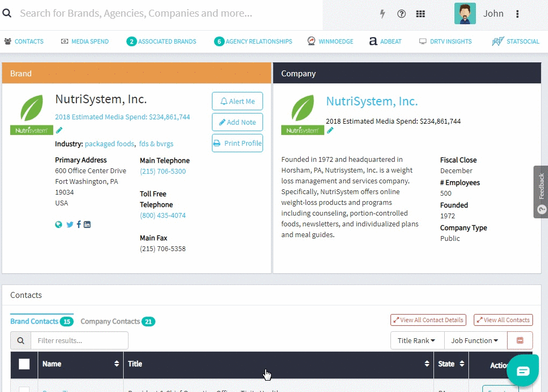This screenshot has width=548, height=392.
Task: Open the vertical dots user menu
Action: point(517,13)
